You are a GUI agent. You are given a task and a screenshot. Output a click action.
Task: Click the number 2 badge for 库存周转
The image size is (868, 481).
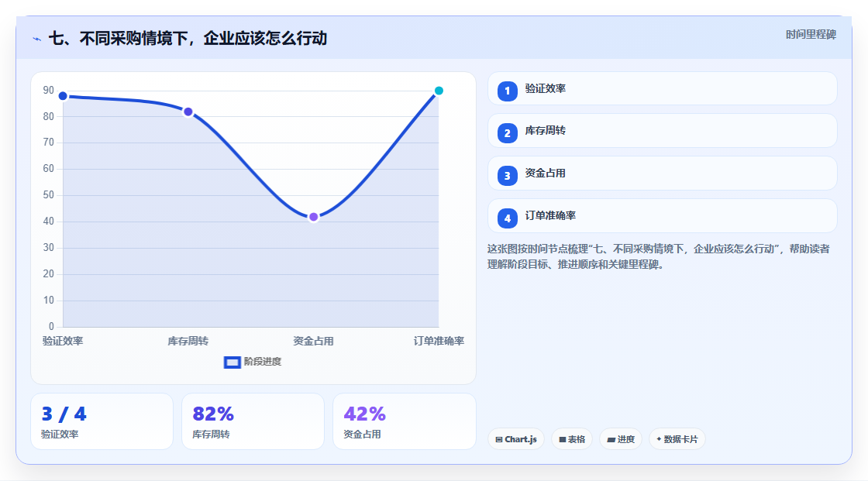pyautogui.click(x=507, y=133)
